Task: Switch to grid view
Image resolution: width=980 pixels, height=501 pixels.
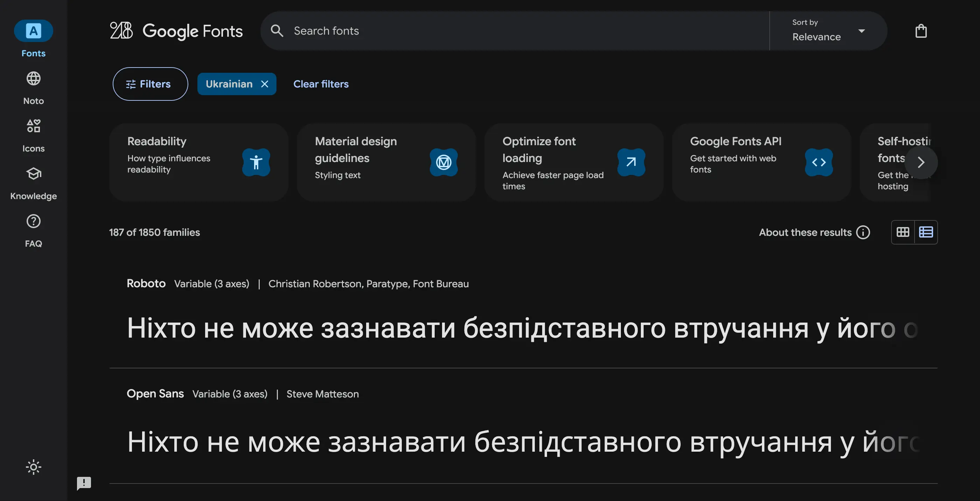Action: [x=903, y=232]
